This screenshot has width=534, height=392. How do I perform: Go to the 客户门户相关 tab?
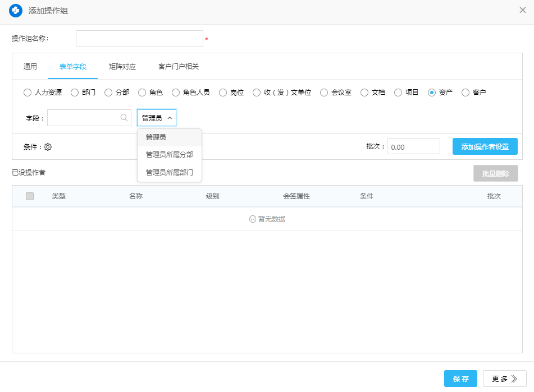pyautogui.click(x=179, y=67)
